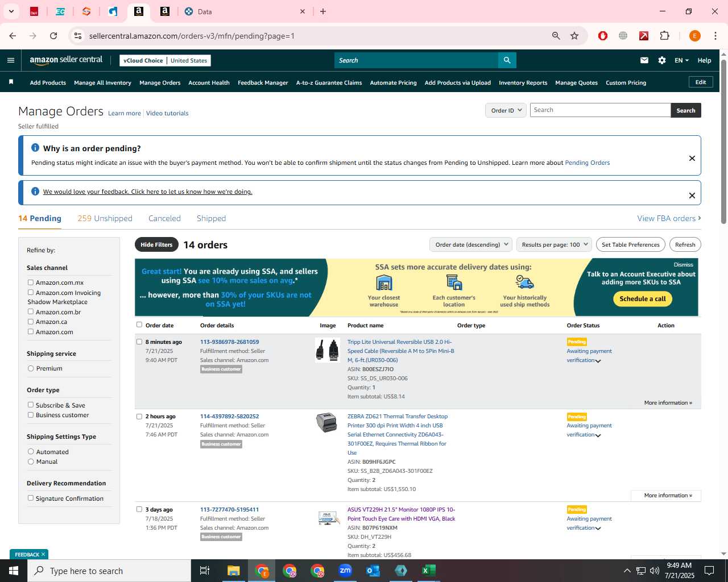Check the Signature Confirmation filter

[31, 498]
